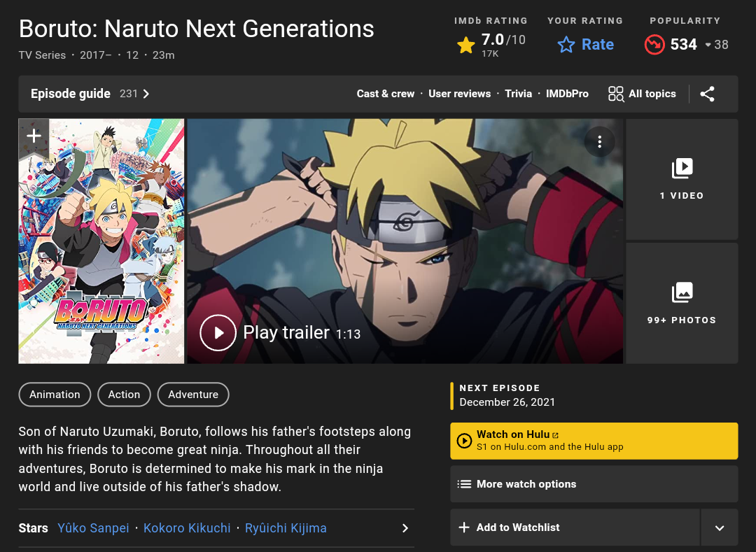Click the add-to-watchlist plus on poster
756x552 pixels.
pyautogui.click(x=34, y=136)
